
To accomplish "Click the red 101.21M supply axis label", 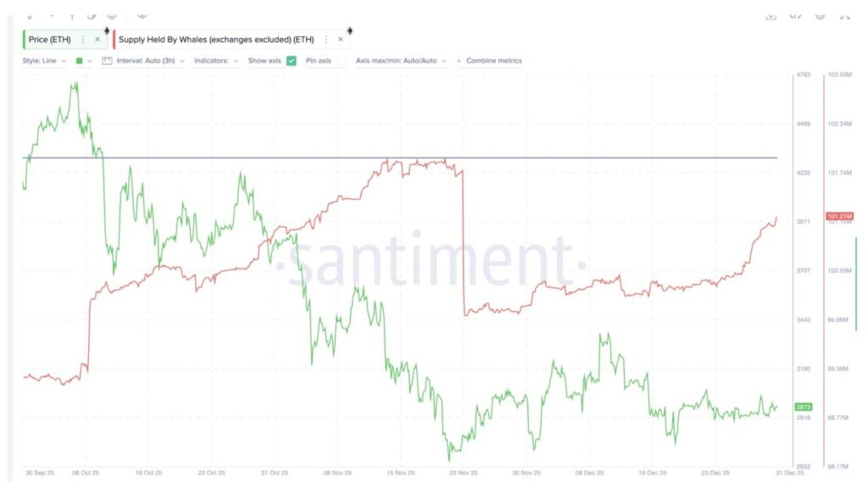I will click(838, 216).
